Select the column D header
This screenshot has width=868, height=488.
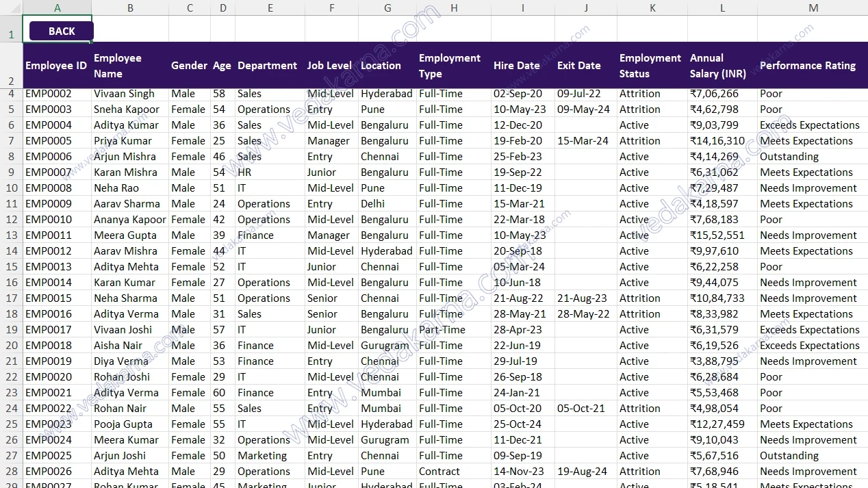click(223, 8)
